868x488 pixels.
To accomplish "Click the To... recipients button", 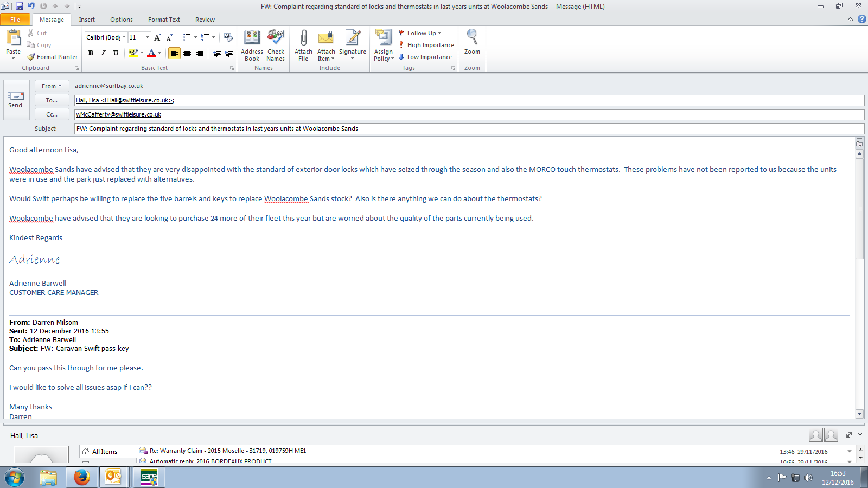I will pos(52,100).
